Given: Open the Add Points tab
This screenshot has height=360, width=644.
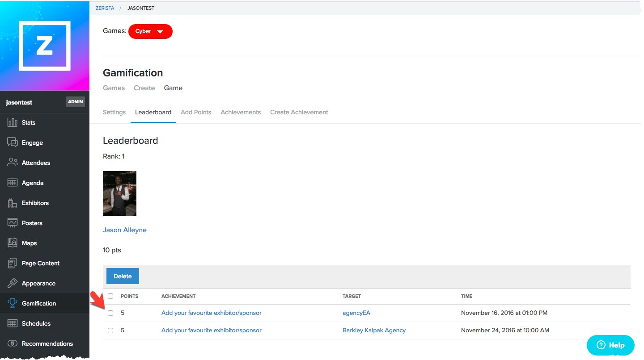Looking at the screenshot, I should (196, 112).
